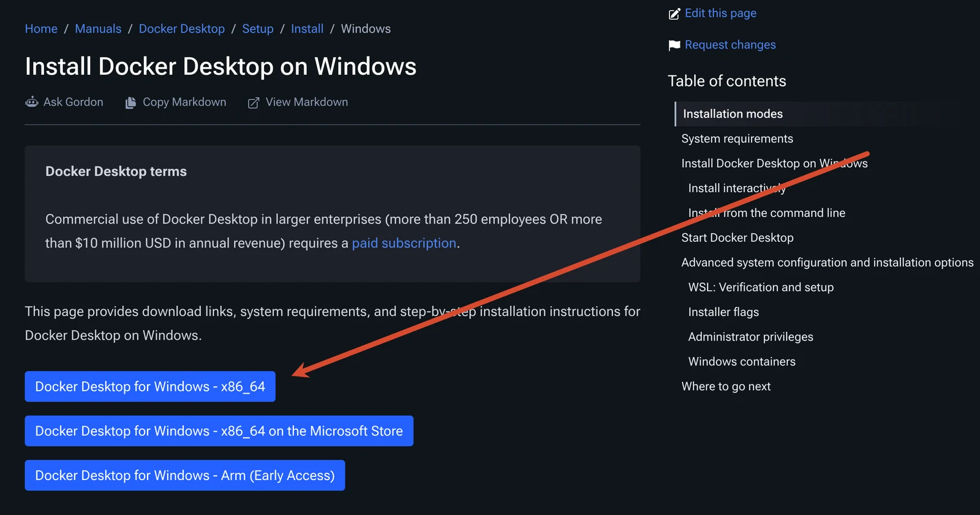
Task: Open the x86_64 Microsoft Store download button
Action: click(219, 431)
